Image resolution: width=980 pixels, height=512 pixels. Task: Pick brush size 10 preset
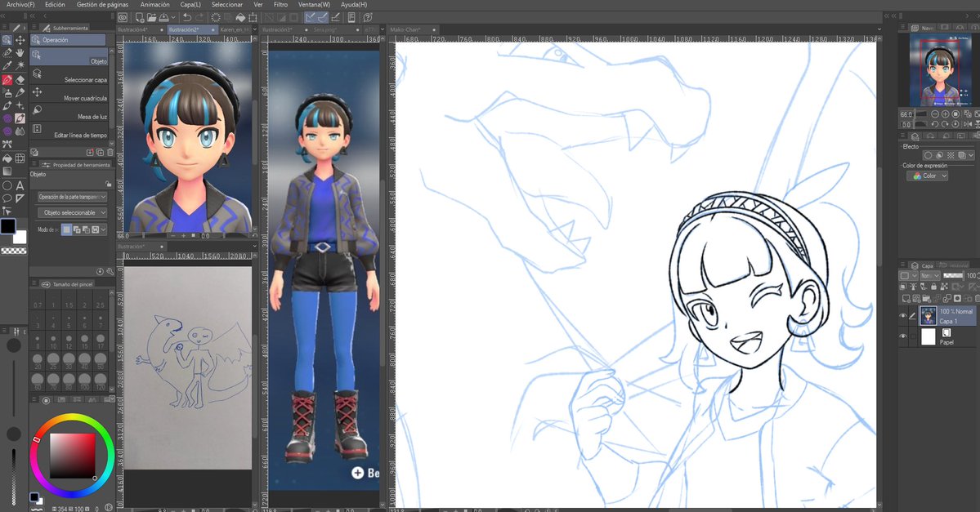pos(53,341)
